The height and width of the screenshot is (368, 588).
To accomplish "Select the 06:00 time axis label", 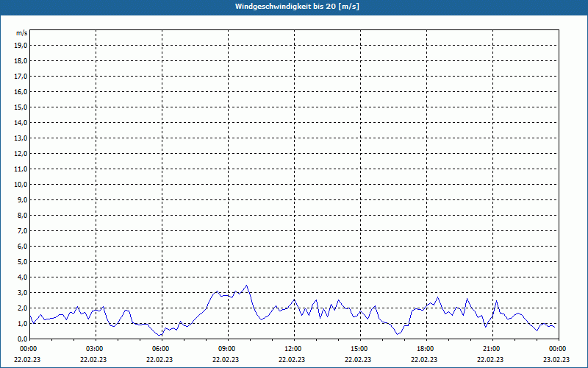I will click(x=162, y=349).
